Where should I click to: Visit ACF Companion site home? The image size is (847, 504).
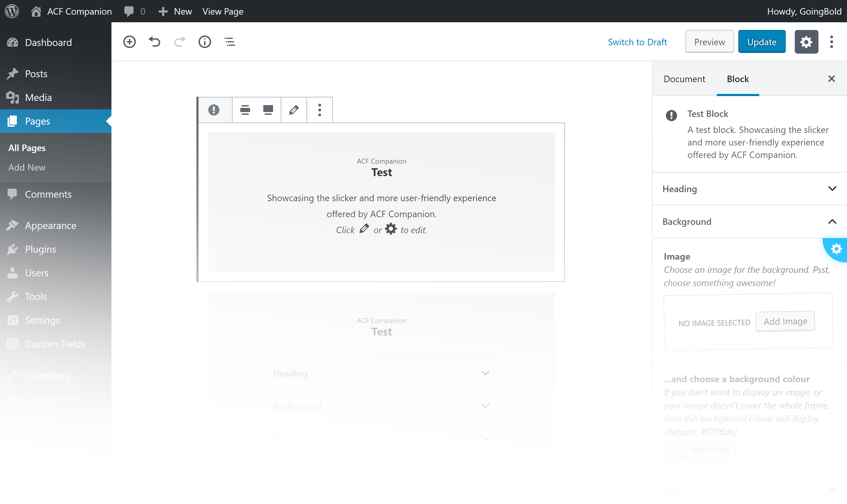pos(71,11)
